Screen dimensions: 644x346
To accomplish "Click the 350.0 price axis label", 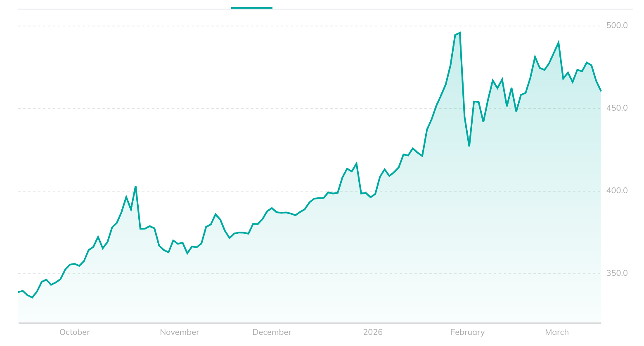I will [x=617, y=273].
